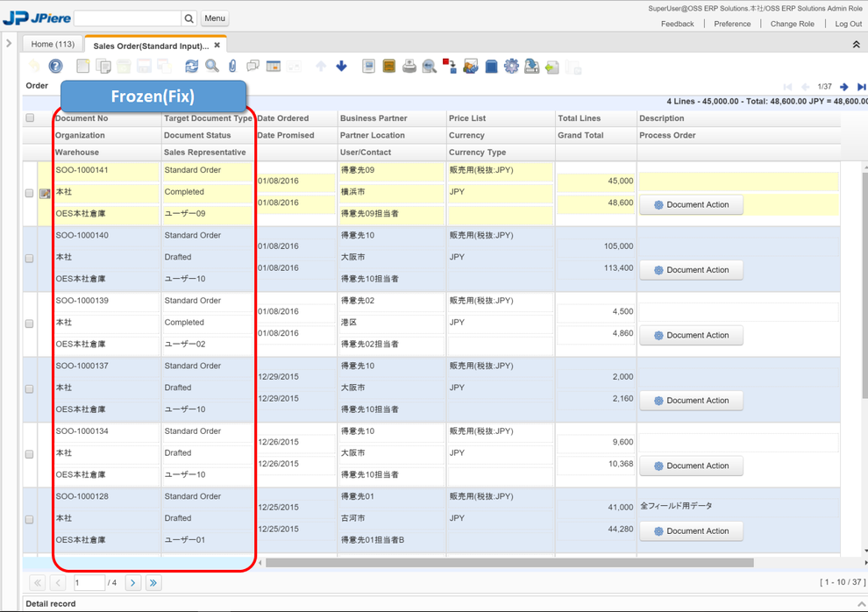The width and height of the screenshot is (868, 612).
Task: Tick the checkbox for order SOO-1000140
Action: (30, 259)
